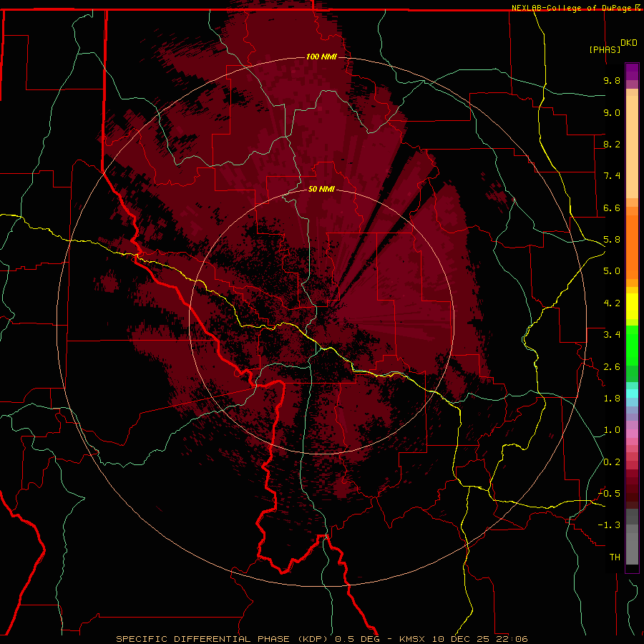Click the 50 NMI range ring label
The image size is (644, 644).
click(x=321, y=189)
